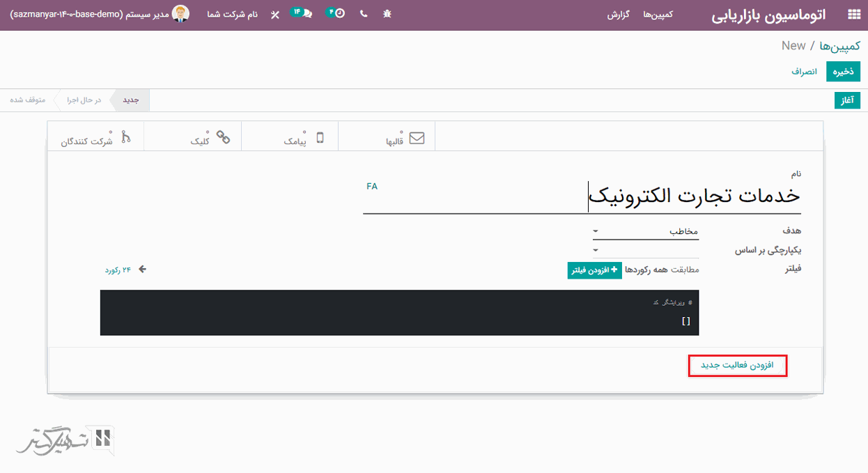Expand the هدف dropdown
The image size is (868, 473).
[x=645, y=231]
